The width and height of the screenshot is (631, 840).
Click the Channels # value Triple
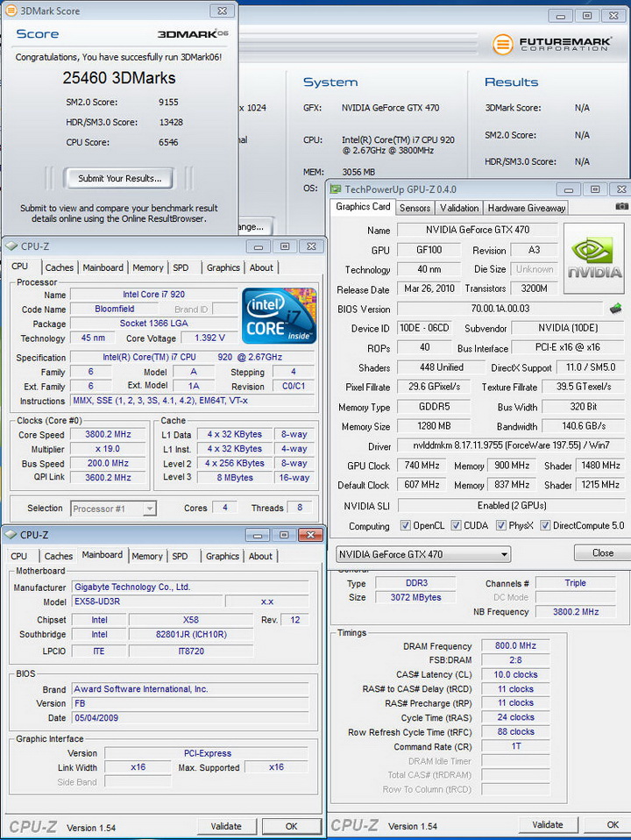(575, 583)
